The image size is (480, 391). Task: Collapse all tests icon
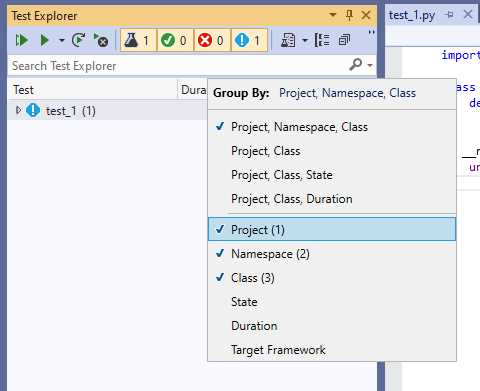344,40
